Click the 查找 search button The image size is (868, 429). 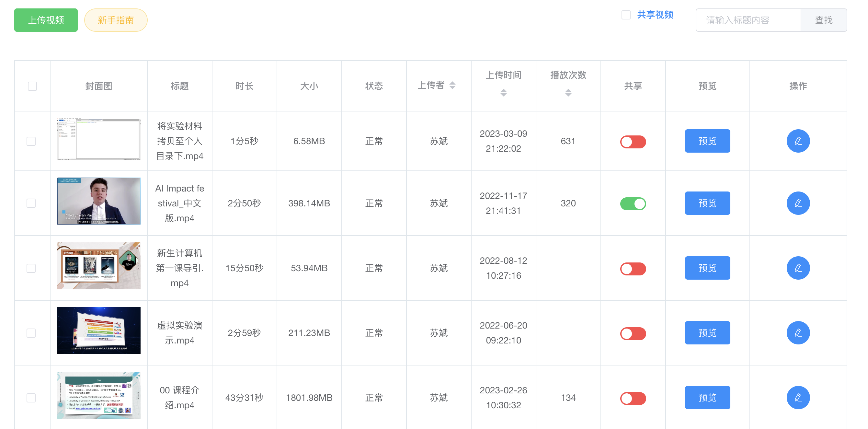pos(823,20)
